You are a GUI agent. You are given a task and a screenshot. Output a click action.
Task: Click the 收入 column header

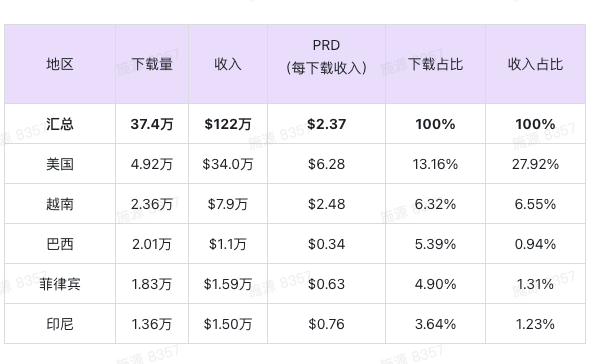(x=228, y=64)
